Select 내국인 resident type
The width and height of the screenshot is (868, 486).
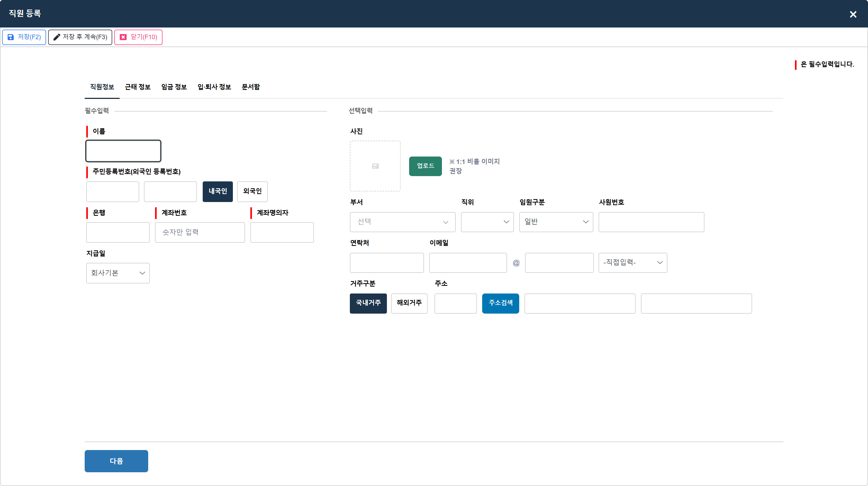point(218,191)
